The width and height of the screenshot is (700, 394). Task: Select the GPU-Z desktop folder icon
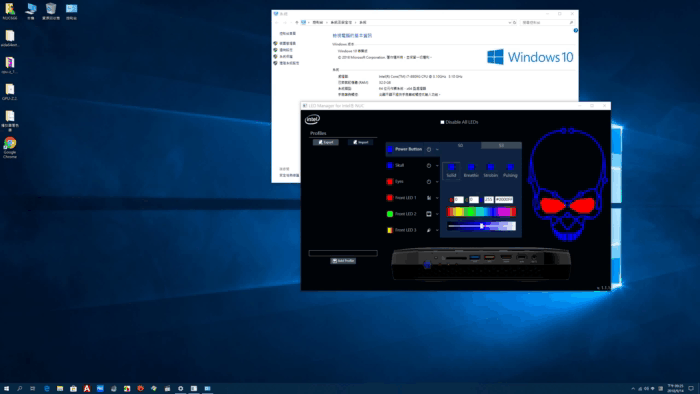pos(10,92)
